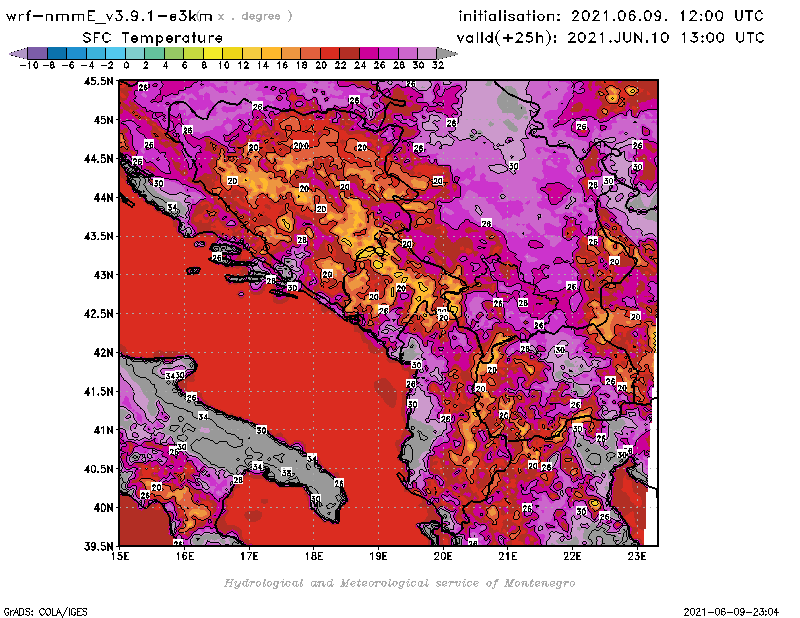Click the '-10' value under the legend
800x618 pixels.
point(29,65)
